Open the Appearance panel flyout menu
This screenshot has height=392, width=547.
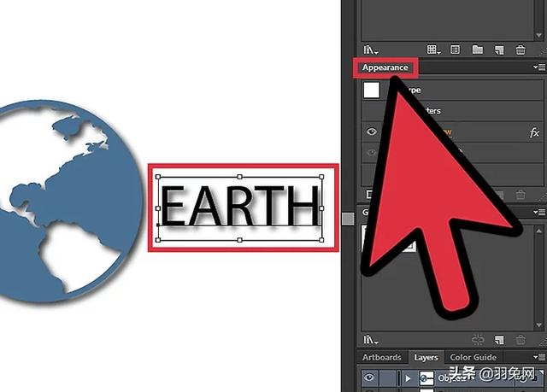[x=539, y=67]
